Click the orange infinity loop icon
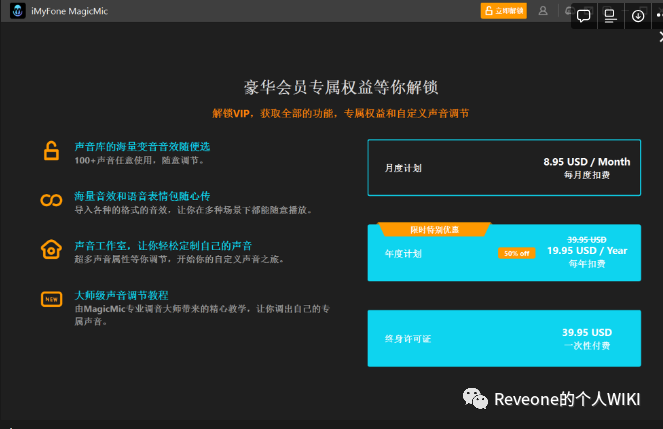This screenshot has width=663, height=429. pos(51,200)
